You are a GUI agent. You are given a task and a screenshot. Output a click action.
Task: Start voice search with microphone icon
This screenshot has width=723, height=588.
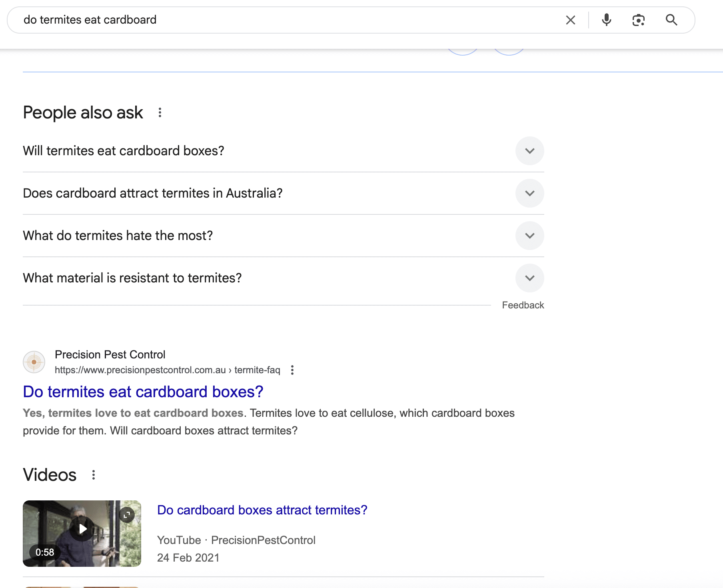606,20
